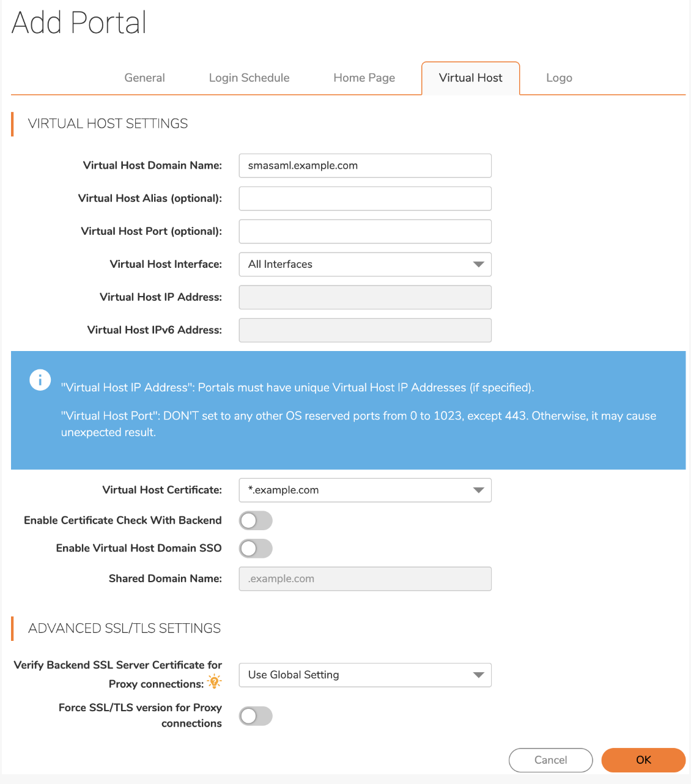Open the Logo tab
This screenshot has width=691, height=784.
[558, 78]
